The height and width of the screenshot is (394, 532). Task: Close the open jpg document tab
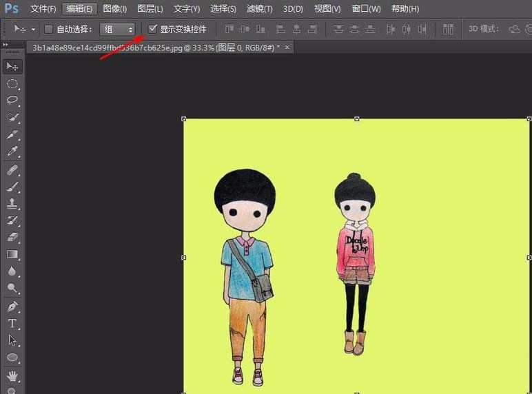click(x=287, y=47)
